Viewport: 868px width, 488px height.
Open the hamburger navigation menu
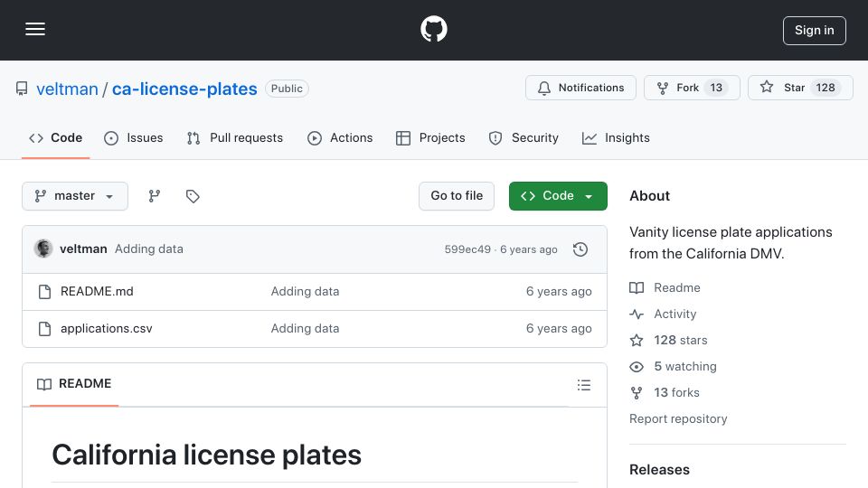35,29
